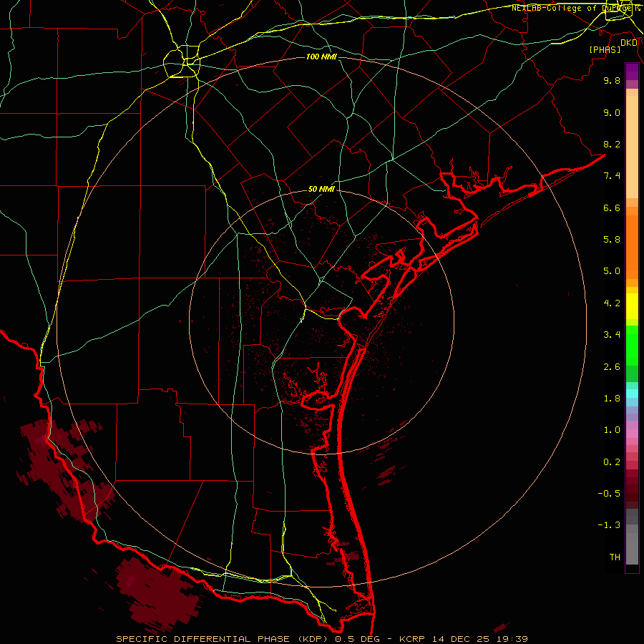Click the 9.8 value on the color scale
The width and height of the screenshot is (644, 644).
612,80
